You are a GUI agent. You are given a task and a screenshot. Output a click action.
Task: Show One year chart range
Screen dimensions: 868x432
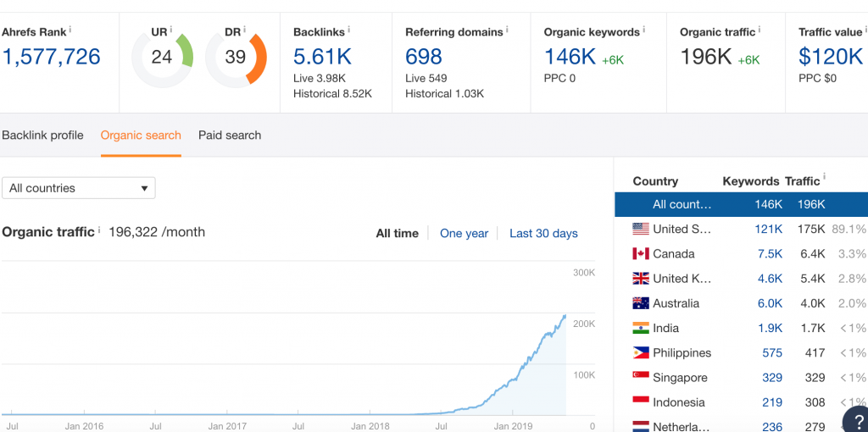[x=464, y=234]
